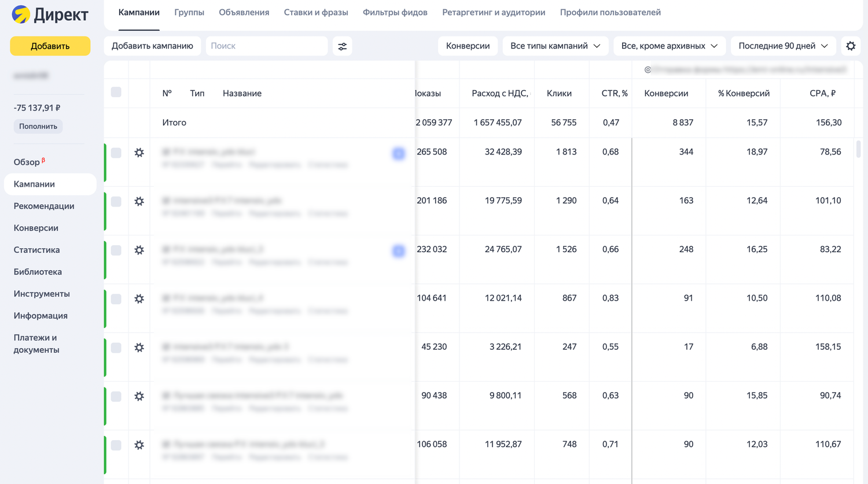Viewport: 868px width, 484px height.
Task: Switch to the 'Группы' tab
Action: pyautogui.click(x=189, y=12)
